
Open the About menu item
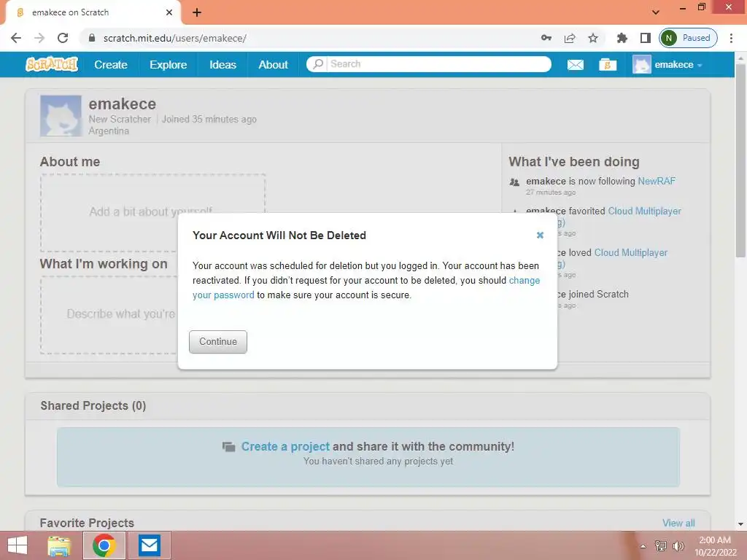pos(273,65)
